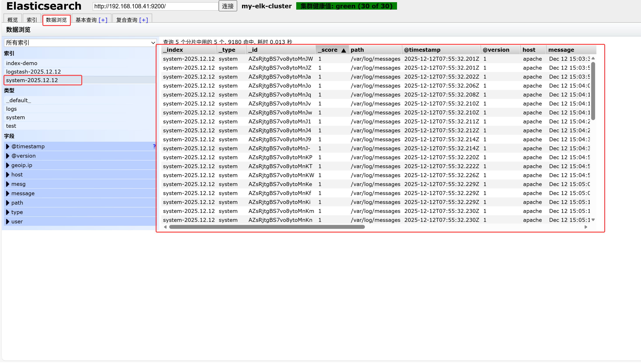Click the table's scroll down arrow
This screenshot has height=364, width=641.
(593, 220)
